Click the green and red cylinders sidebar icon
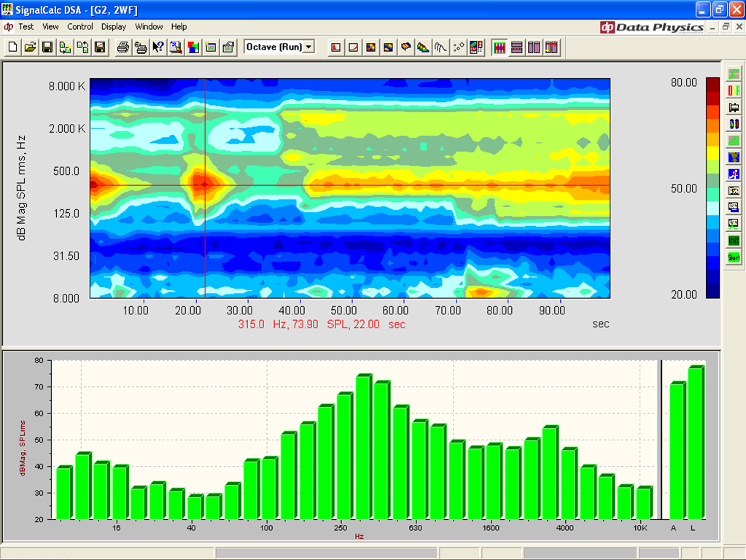The image size is (746, 560). click(734, 124)
